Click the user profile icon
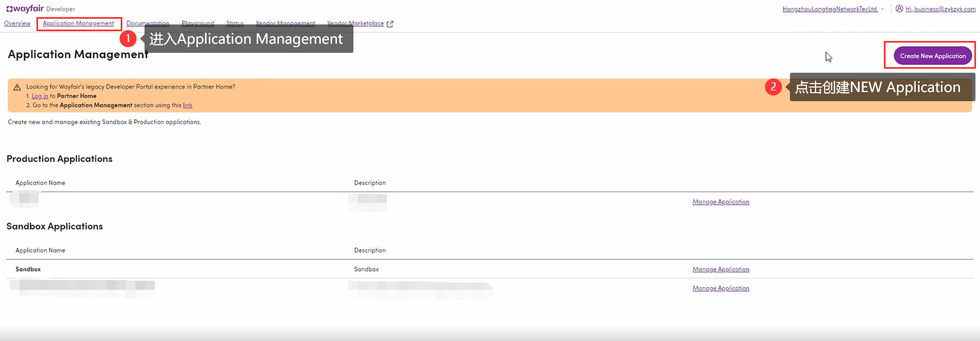Viewport: 980px width, 341px height. tap(899, 9)
